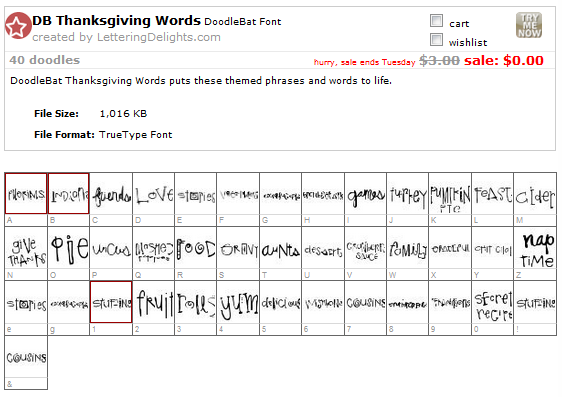Viewport: 562px width, 397px height.
Task: Click the '40 doodles' count text
Action: point(44,60)
